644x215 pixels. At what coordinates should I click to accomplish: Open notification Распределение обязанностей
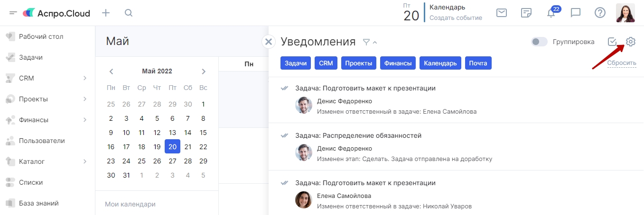(358, 135)
